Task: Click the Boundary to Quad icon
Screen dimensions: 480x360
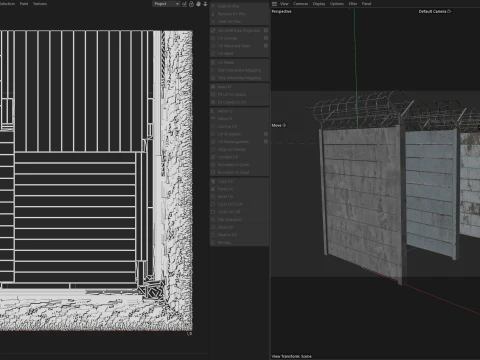Action: click(x=213, y=172)
